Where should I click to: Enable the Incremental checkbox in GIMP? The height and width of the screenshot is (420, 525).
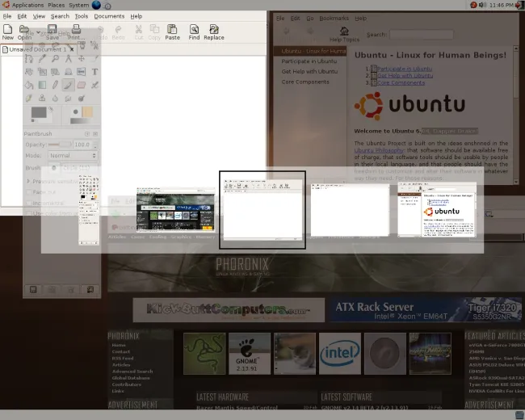(x=29, y=203)
